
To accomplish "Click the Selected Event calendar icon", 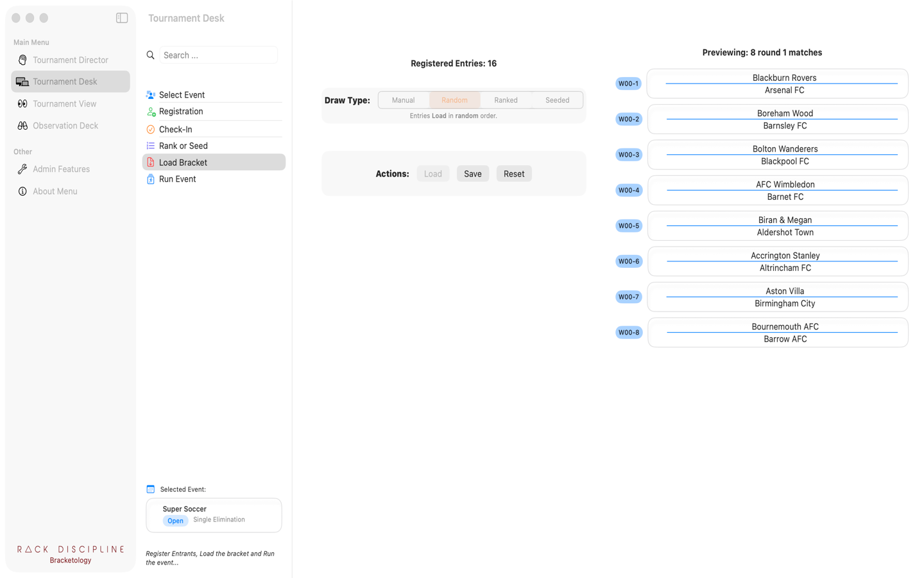I will (x=151, y=489).
